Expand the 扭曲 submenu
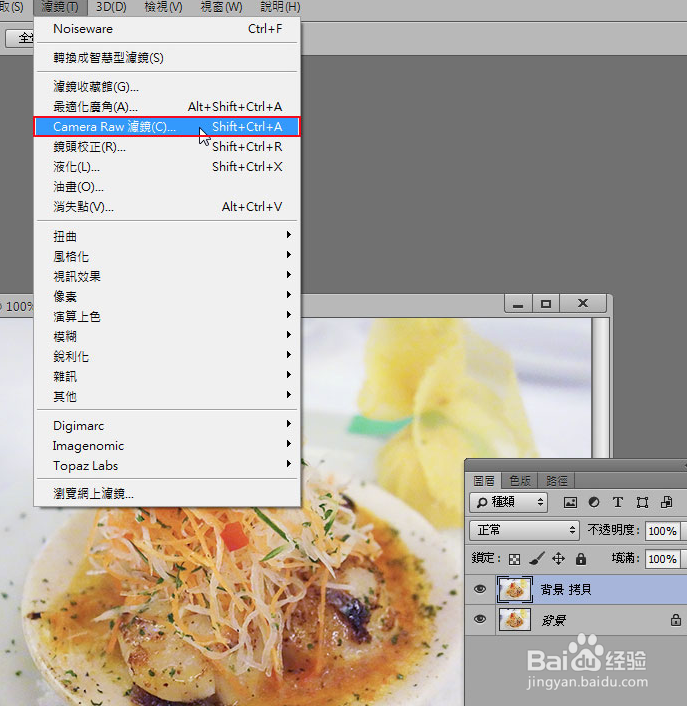 click(167, 236)
